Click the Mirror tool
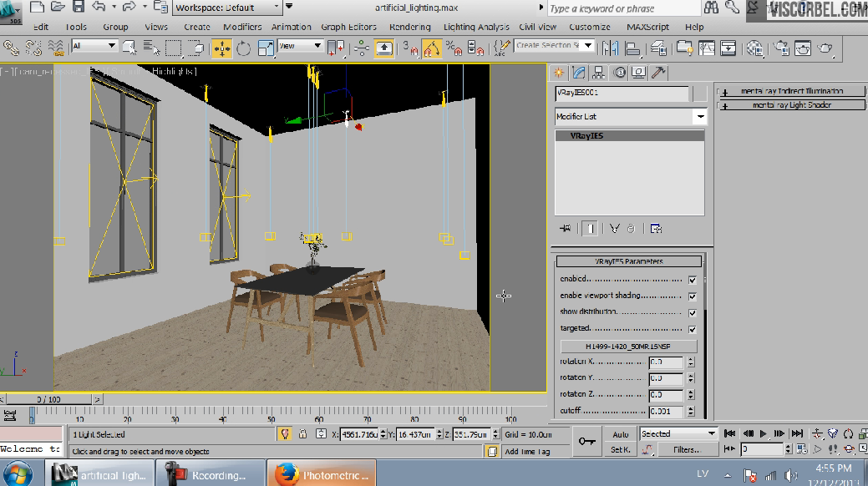The height and width of the screenshot is (486, 868). (610, 48)
